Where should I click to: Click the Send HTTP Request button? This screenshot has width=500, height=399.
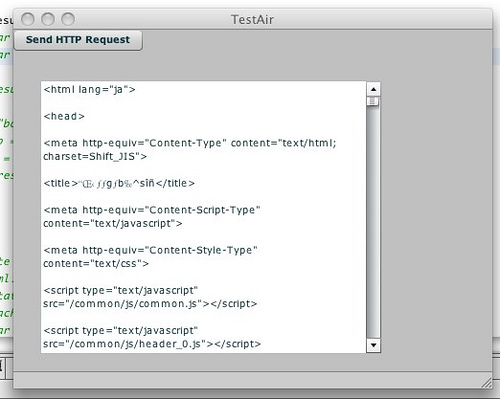click(78, 40)
